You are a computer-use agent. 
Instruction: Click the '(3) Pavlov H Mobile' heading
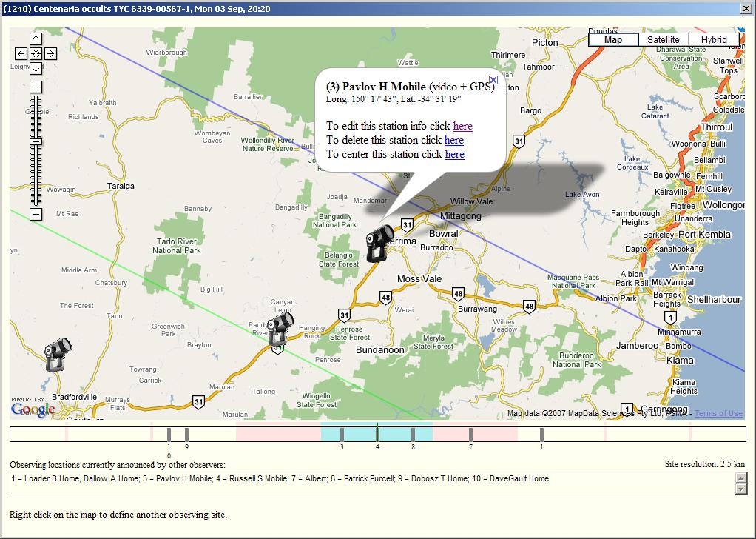click(376, 87)
